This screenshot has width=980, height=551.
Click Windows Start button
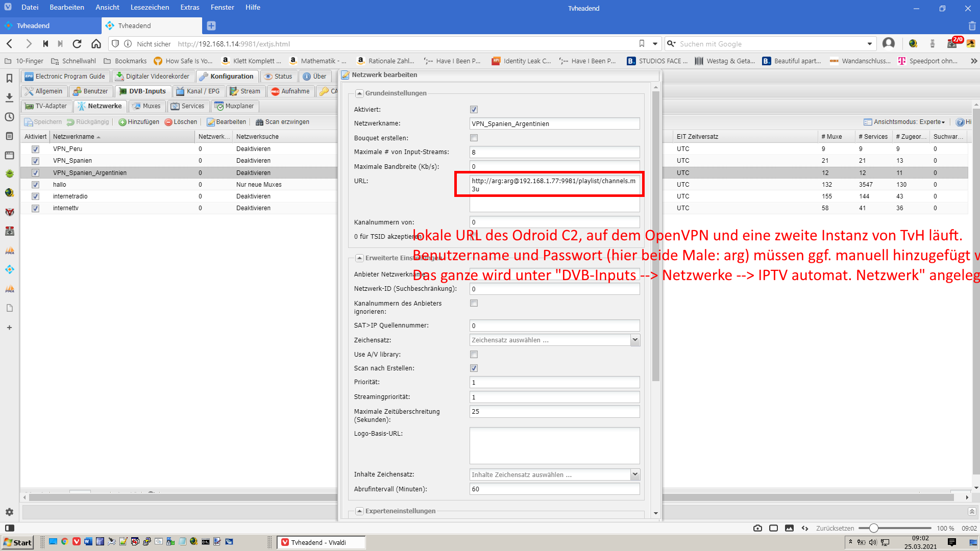(18, 542)
